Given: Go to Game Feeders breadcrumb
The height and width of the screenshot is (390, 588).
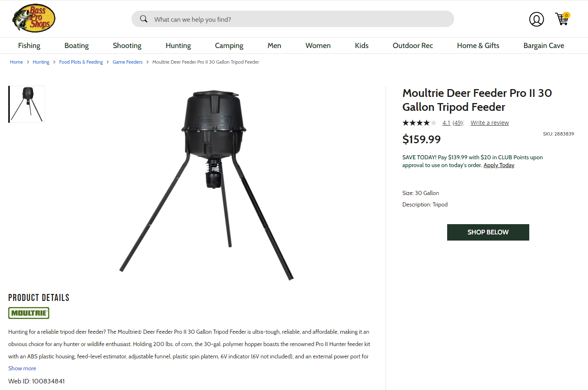Looking at the screenshot, I should click(128, 62).
